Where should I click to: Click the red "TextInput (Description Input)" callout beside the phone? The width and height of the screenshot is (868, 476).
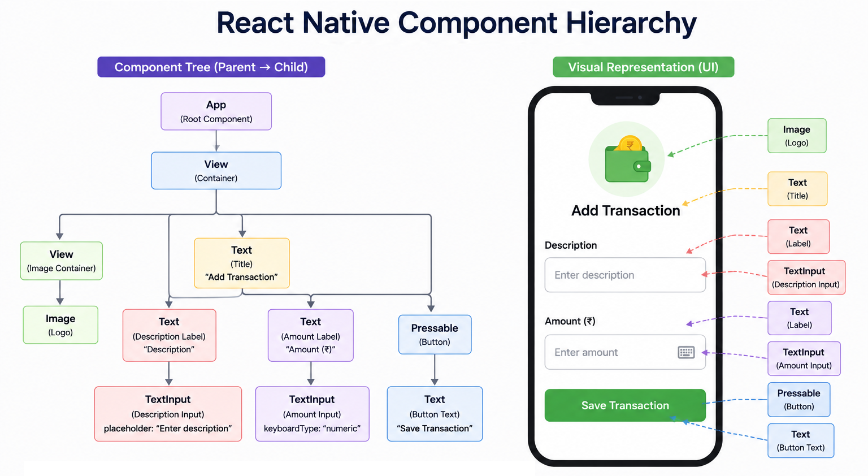click(x=806, y=278)
